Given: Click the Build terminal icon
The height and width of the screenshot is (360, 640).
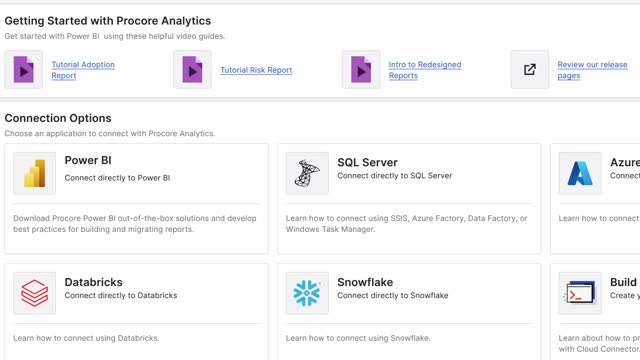Looking at the screenshot, I should click(x=580, y=293).
